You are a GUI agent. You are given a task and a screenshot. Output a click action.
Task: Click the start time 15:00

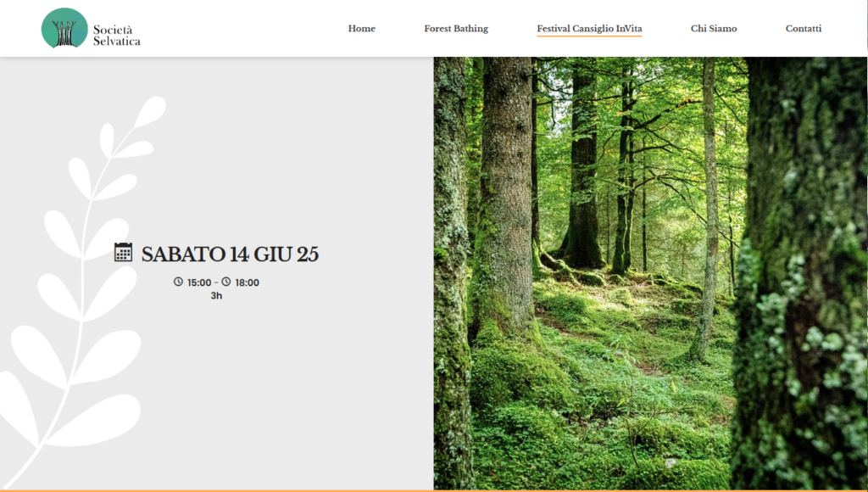click(199, 282)
